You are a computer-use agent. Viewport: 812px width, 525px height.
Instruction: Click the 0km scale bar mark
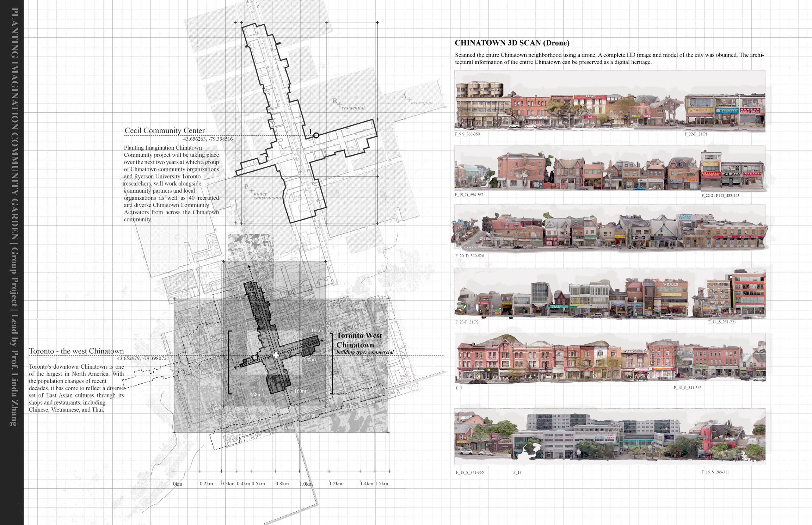(177, 484)
